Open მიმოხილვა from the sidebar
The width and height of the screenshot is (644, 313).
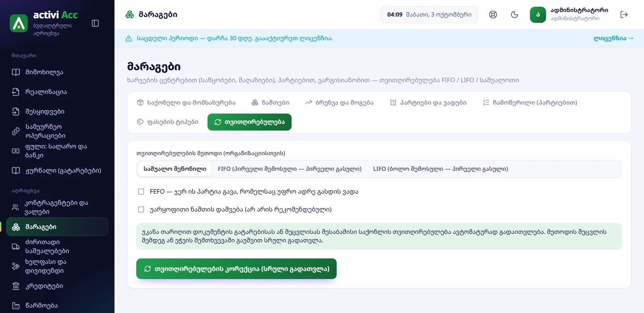57,72
